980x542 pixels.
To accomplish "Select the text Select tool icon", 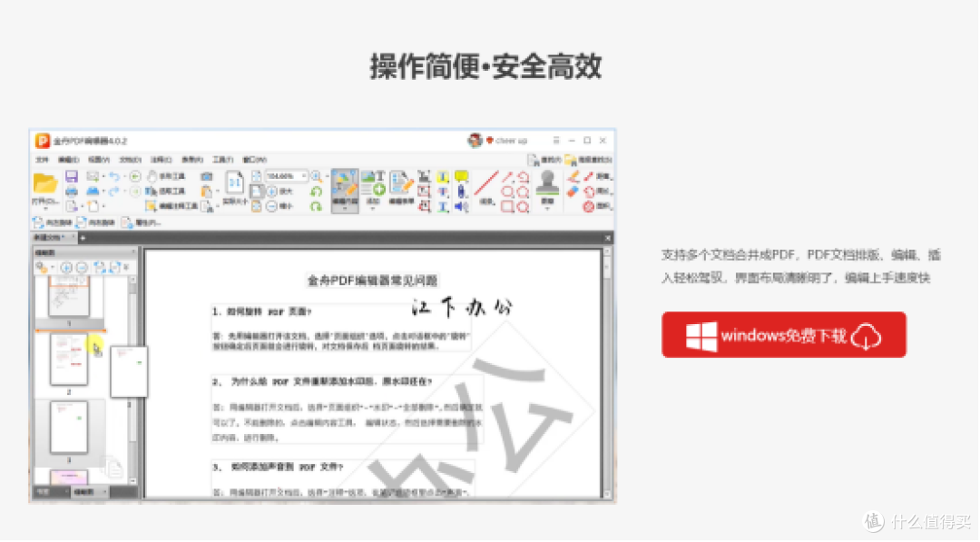I will point(152,192).
